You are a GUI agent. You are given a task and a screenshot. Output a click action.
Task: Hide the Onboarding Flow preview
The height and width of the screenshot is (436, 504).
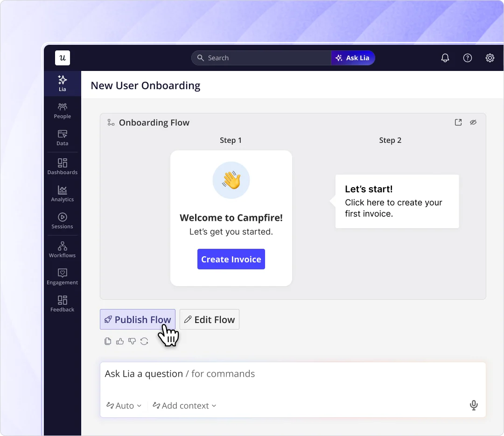(x=473, y=122)
